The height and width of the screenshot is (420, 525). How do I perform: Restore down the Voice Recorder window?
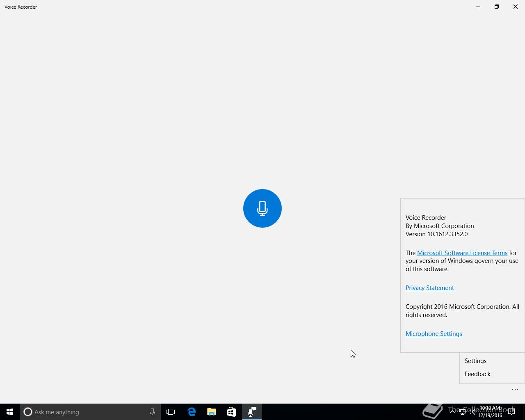(497, 7)
